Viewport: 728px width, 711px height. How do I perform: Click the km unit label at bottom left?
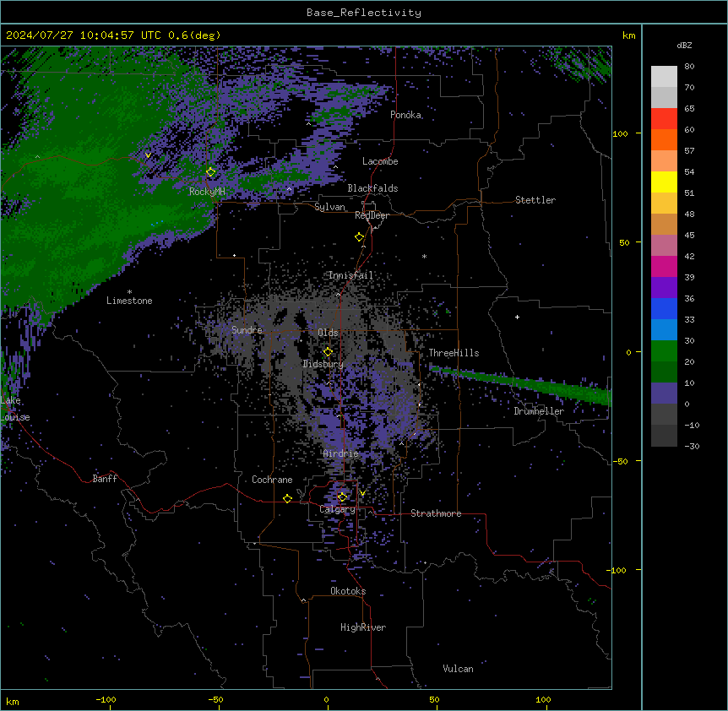point(12,701)
